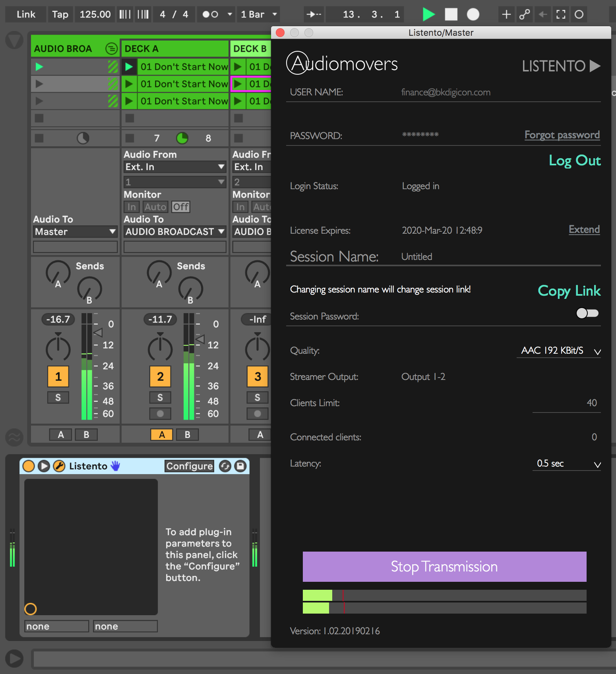Click the phase nudge down icon
This screenshot has height=674, width=616.
pos(125,14)
